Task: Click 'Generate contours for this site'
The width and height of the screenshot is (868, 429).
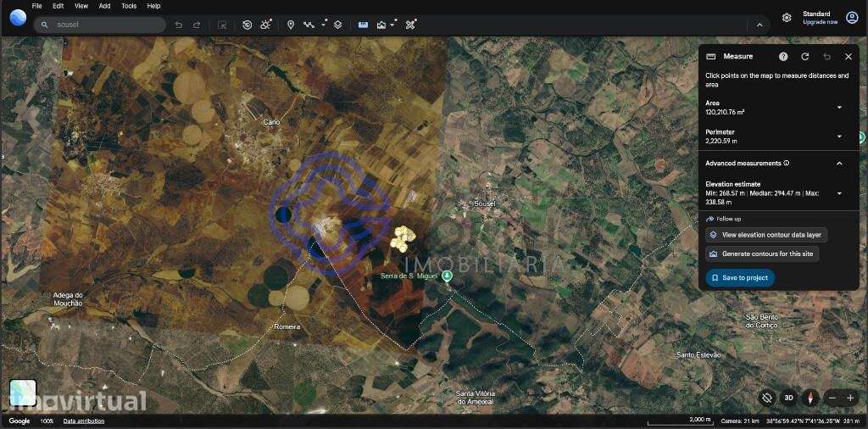Action: (762, 254)
